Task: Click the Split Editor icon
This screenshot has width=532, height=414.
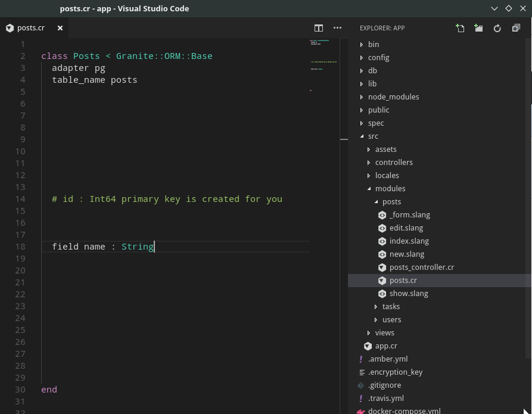Action: coord(318,28)
